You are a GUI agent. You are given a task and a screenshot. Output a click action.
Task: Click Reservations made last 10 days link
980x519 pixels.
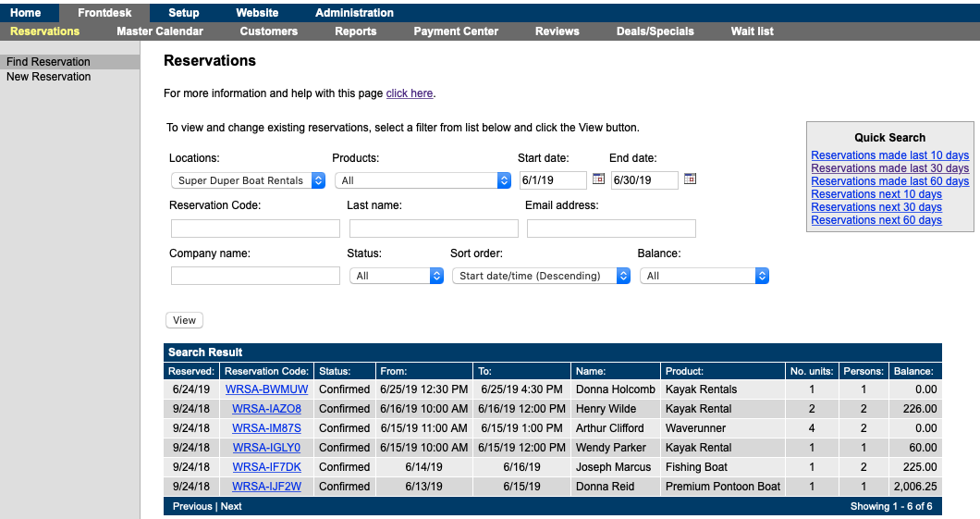[x=889, y=155]
